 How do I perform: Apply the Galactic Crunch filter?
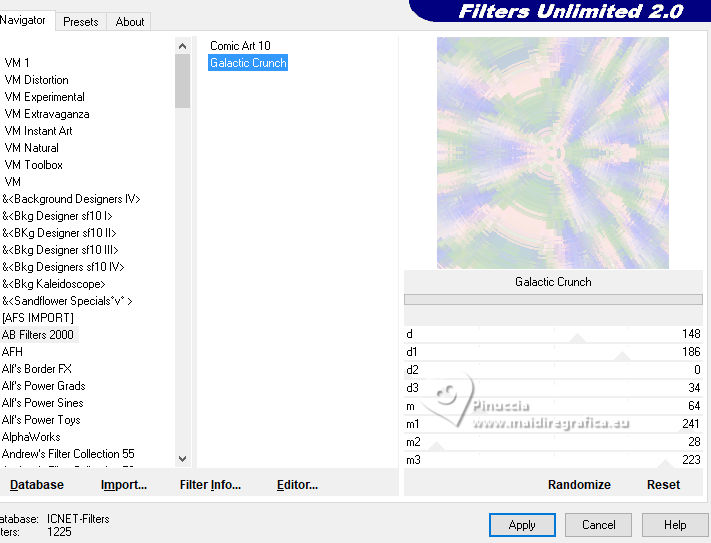[x=522, y=525]
